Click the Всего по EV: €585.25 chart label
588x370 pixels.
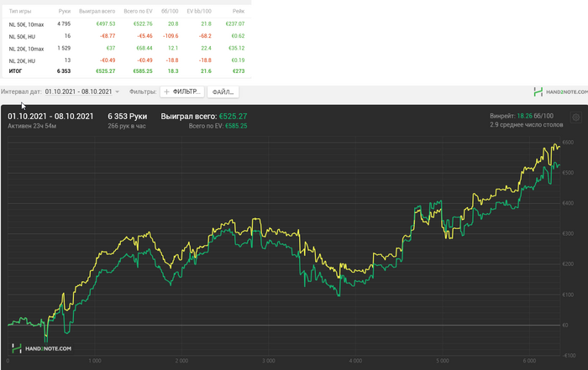pos(218,126)
